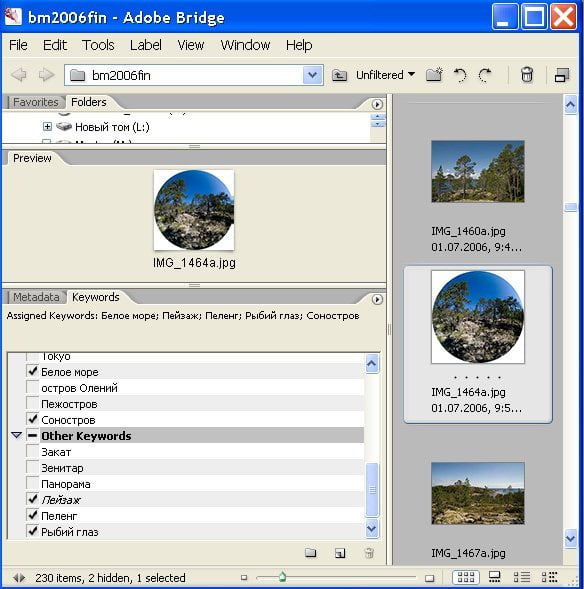
Task: Collapse the Other Keywords set
Action: (x=16, y=435)
